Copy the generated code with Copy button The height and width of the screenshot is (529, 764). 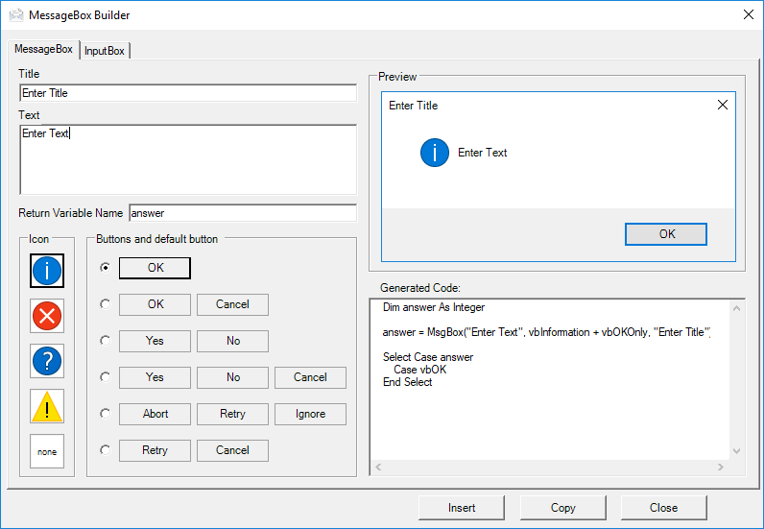[563, 507]
